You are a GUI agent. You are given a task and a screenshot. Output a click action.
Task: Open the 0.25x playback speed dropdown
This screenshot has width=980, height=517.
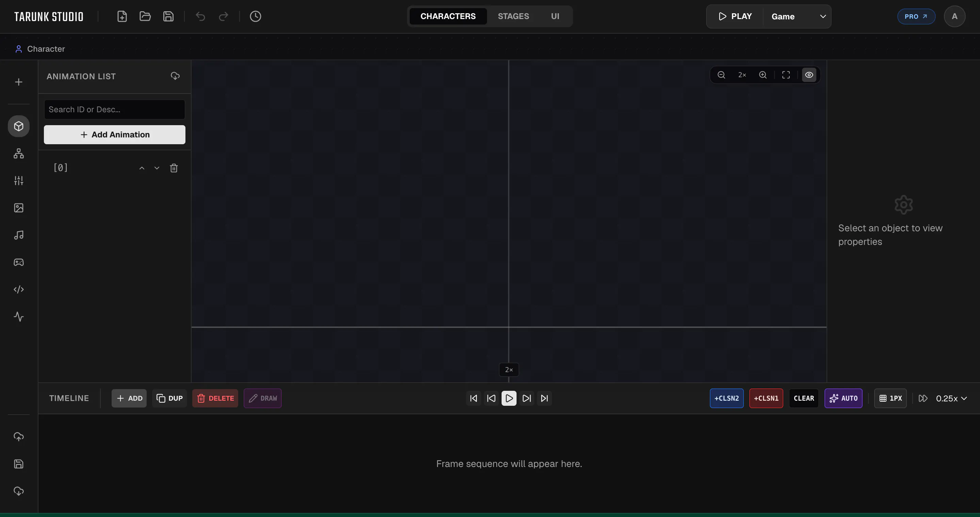point(951,398)
